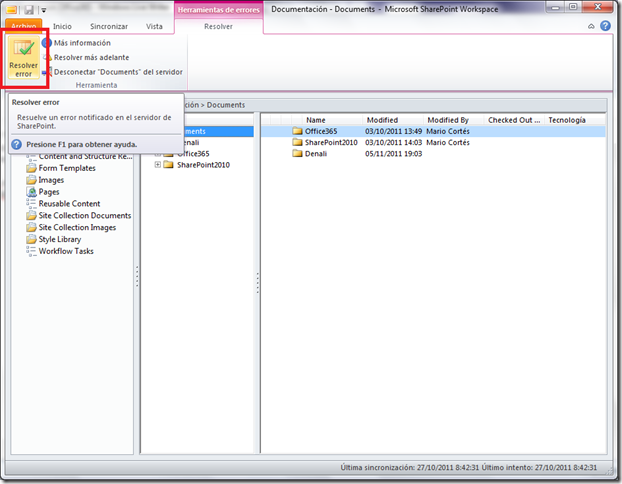Click the Images library folder icon

click(x=31, y=180)
